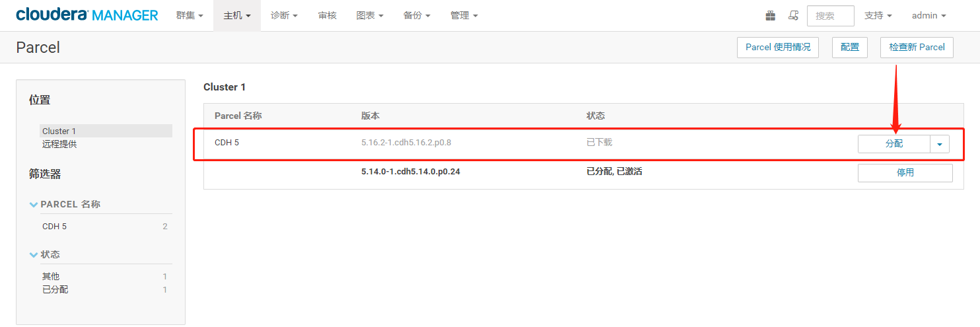Select 远程提供 location

tap(59, 144)
